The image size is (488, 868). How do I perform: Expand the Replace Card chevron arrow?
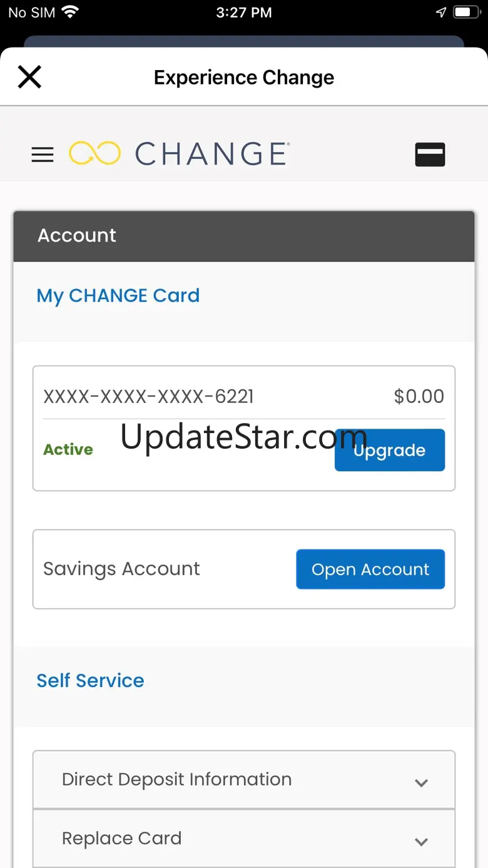(x=422, y=842)
